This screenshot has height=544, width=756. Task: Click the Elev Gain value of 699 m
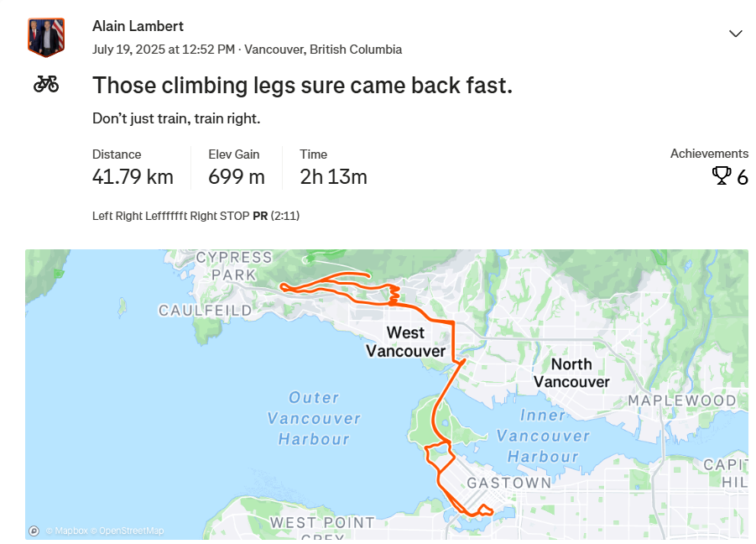click(x=236, y=176)
